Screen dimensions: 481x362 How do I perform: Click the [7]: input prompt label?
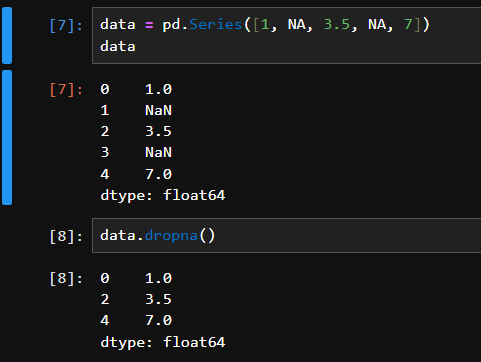pos(66,25)
